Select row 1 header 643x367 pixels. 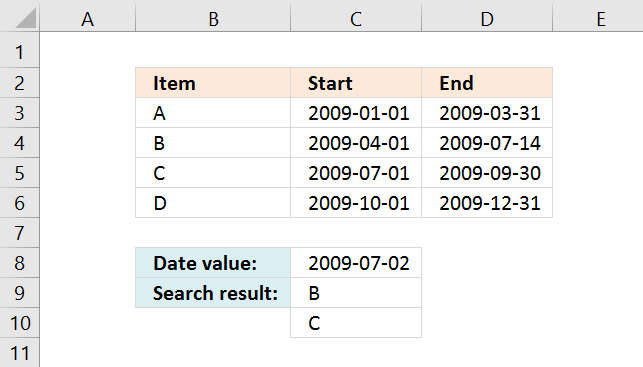click(x=20, y=50)
